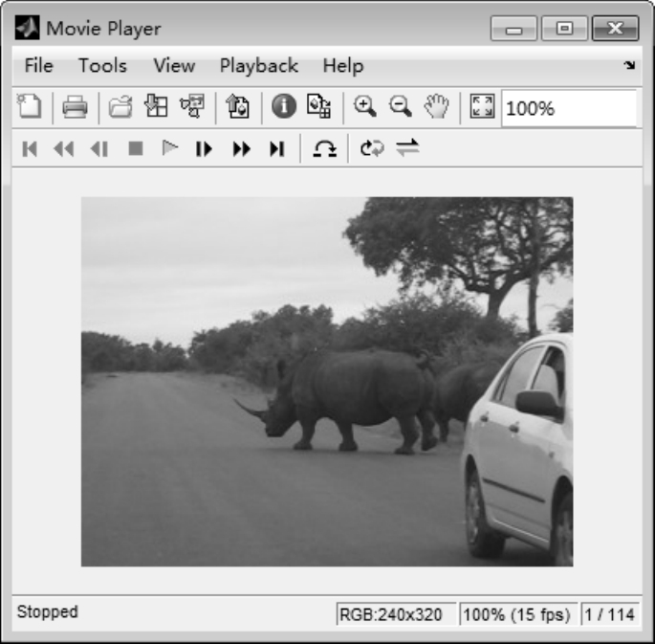Step forward one frame
The image size is (655, 644).
click(x=204, y=148)
